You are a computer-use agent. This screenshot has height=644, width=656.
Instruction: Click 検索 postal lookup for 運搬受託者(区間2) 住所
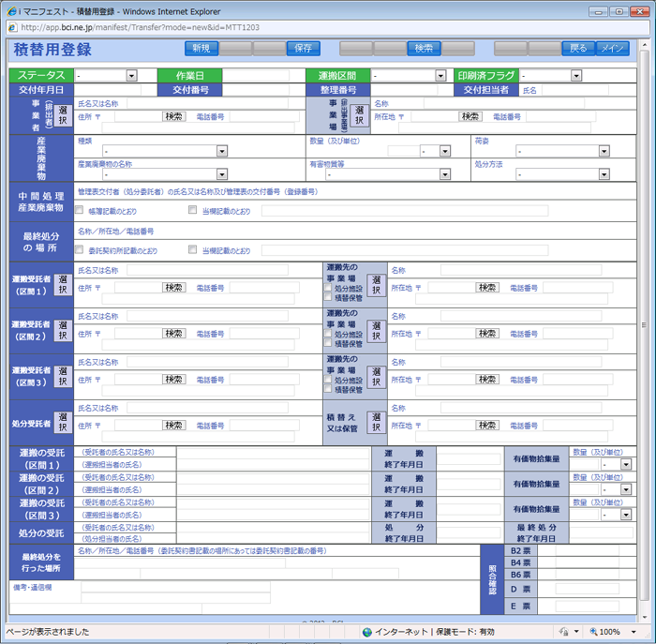coord(173,334)
